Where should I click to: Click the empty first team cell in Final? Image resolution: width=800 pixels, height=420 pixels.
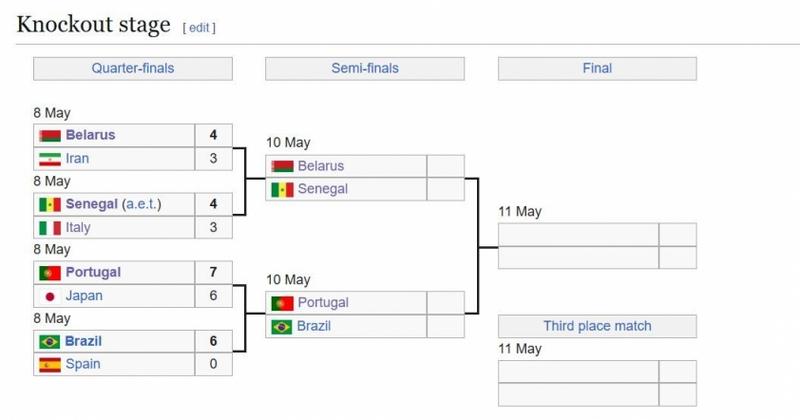(579, 235)
